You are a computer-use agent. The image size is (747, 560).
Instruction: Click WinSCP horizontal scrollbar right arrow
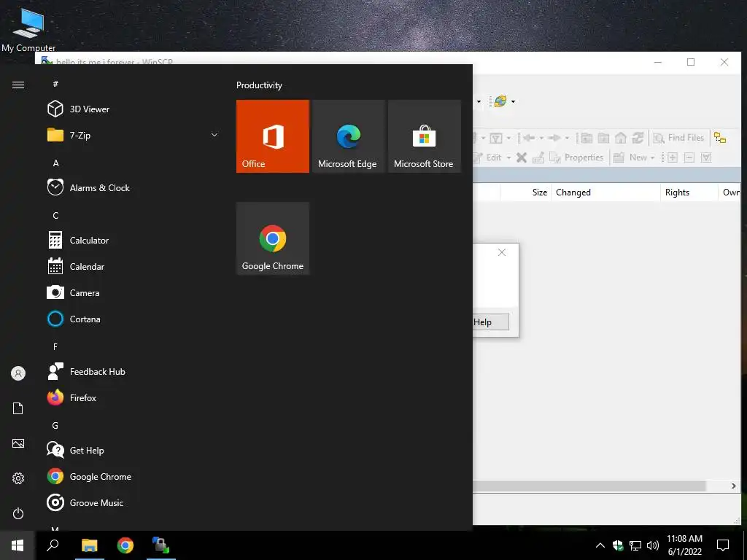pyautogui.click(x=733, y=486)
